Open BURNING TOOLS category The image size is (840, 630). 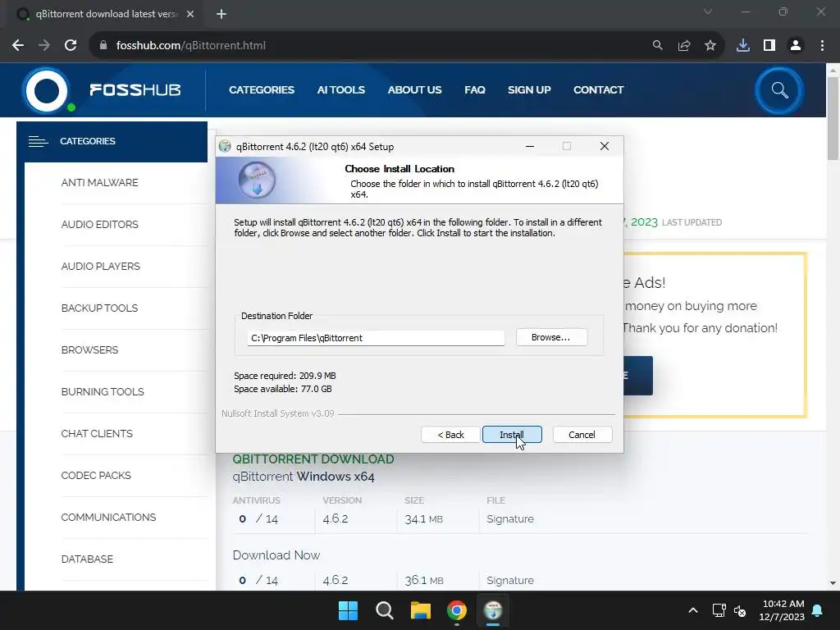pyautogui.click(x=103, y=391)
